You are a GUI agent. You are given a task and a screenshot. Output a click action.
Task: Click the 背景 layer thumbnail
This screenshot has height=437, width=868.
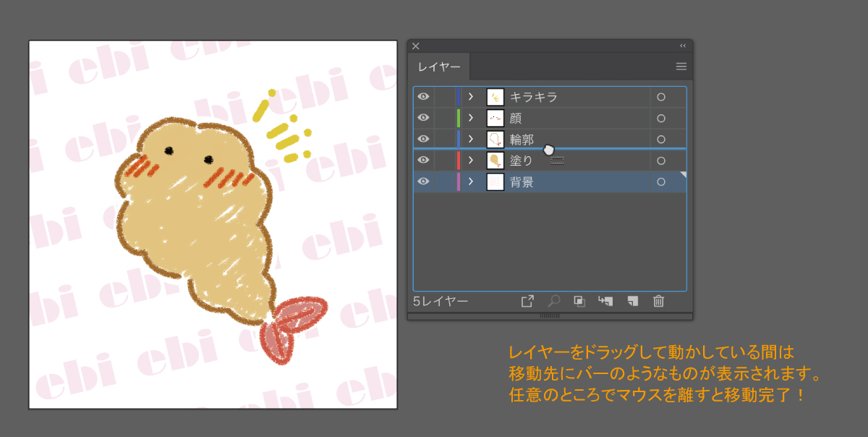click(495, 182)
